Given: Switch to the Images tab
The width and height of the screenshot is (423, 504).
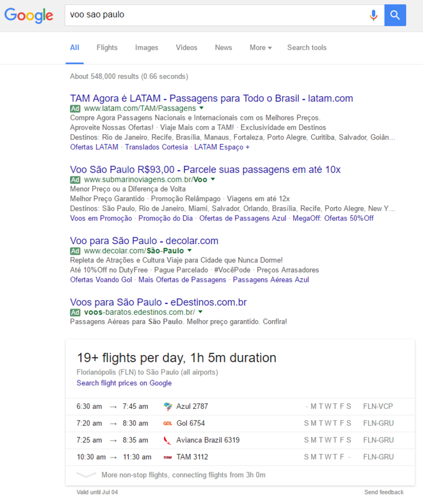Looking at the screenshot, I should [x=147, y=48].
